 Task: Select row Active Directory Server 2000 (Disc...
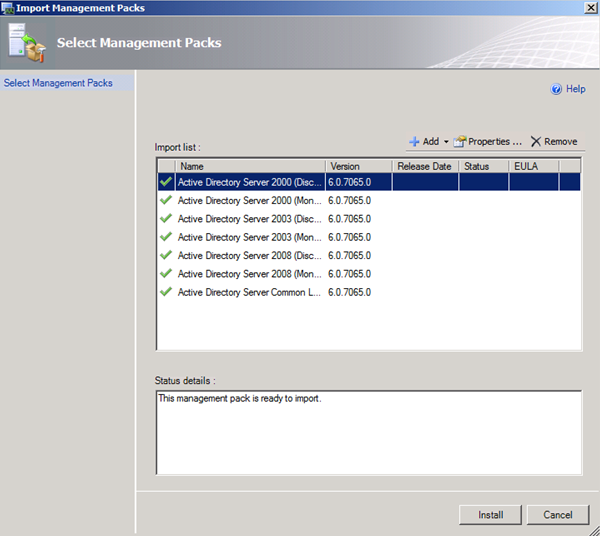[369, 182]
